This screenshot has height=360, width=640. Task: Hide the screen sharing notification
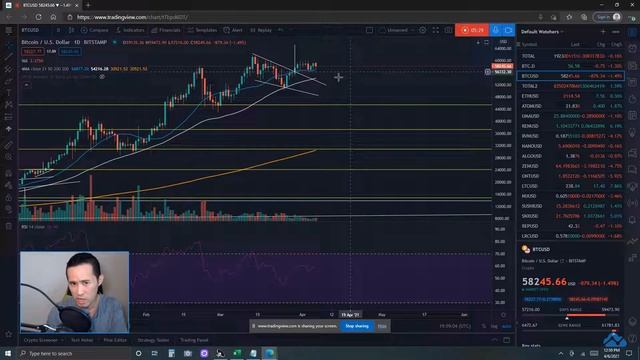tap(382, 326)
